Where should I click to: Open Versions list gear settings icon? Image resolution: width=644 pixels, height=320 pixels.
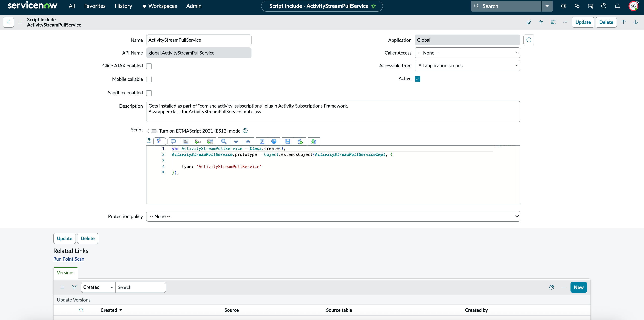(x=552, y=287)
